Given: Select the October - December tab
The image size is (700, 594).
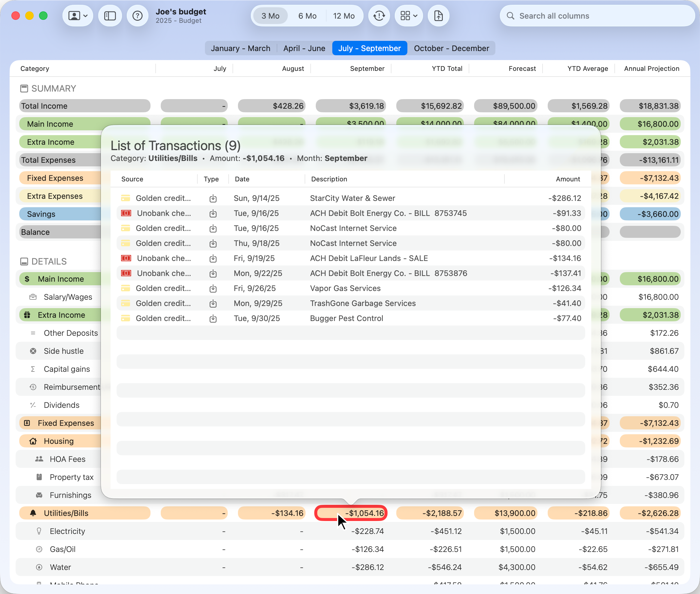Looking at the screenshot, I should click(x=452, y=48).
